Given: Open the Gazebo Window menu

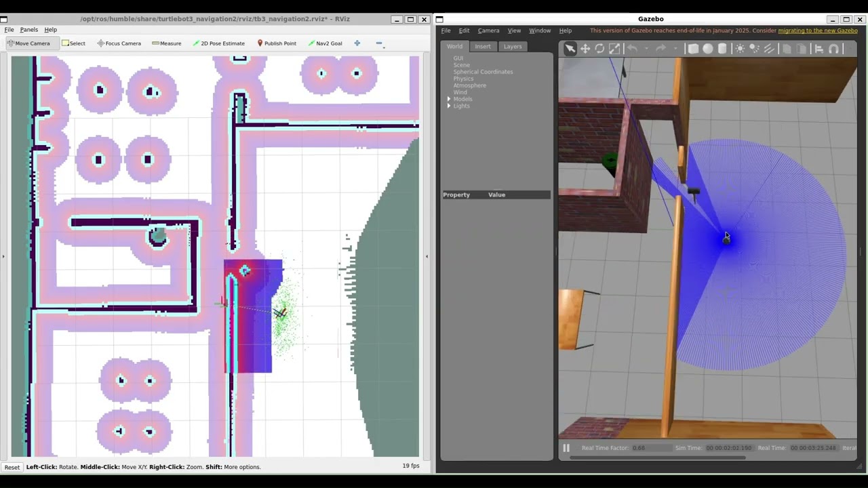Looking at the screenshot, I should click(x=540, y=30).
